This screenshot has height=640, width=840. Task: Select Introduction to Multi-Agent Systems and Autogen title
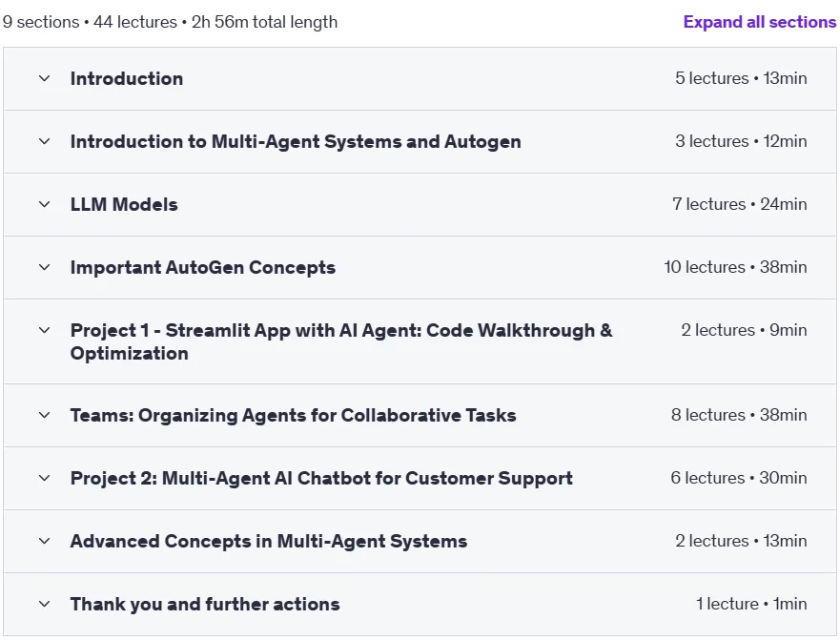pyautogui.click(x=296, y=141)
